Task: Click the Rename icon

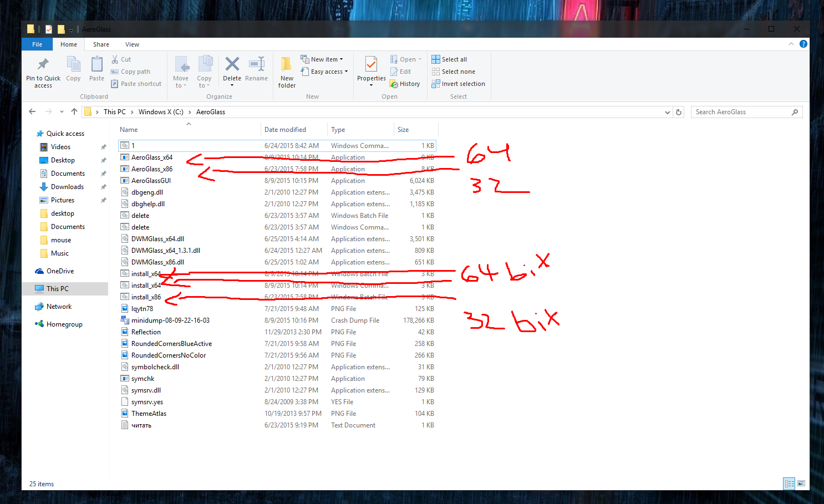Action: (x=256, y=64)
